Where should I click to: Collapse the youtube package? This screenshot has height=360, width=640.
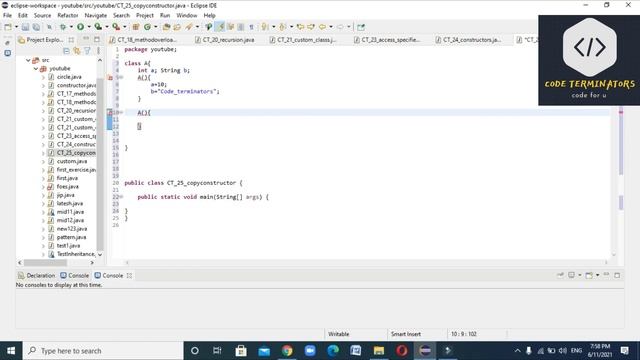click(x=36, y=69)
